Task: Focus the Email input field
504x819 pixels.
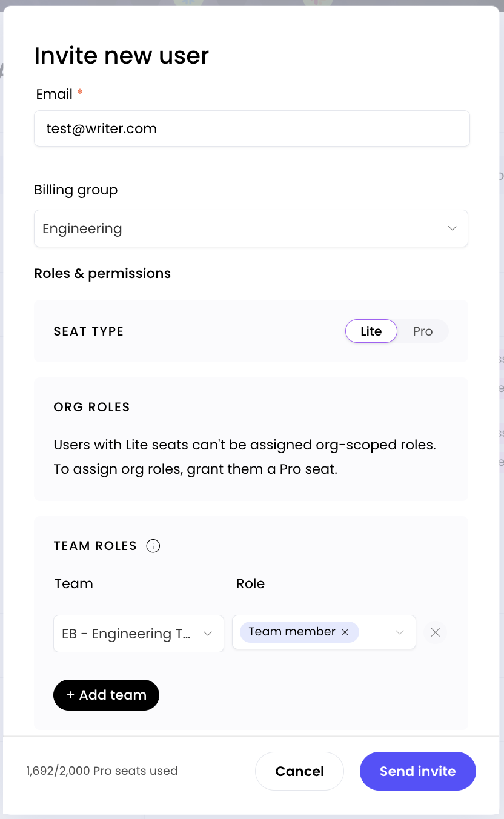Action: pyautogui.click(x=251, y=128)
